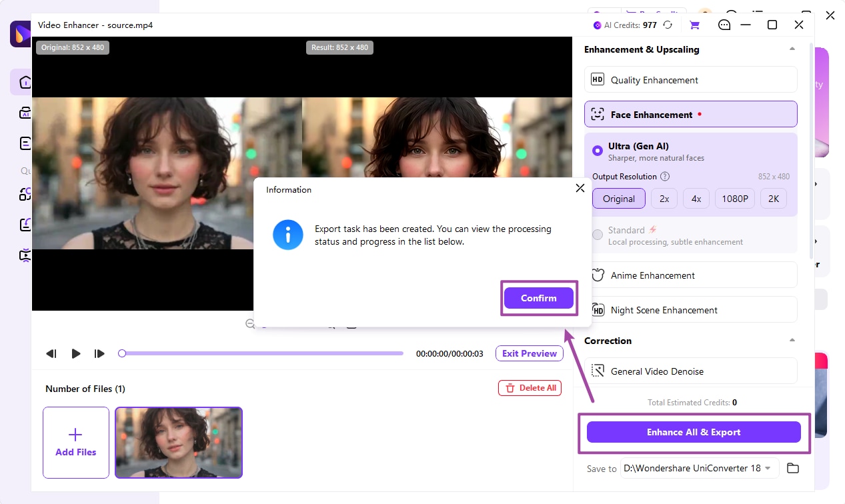
Task: Click UniConverter logo in main window
Action: point(21,33)
